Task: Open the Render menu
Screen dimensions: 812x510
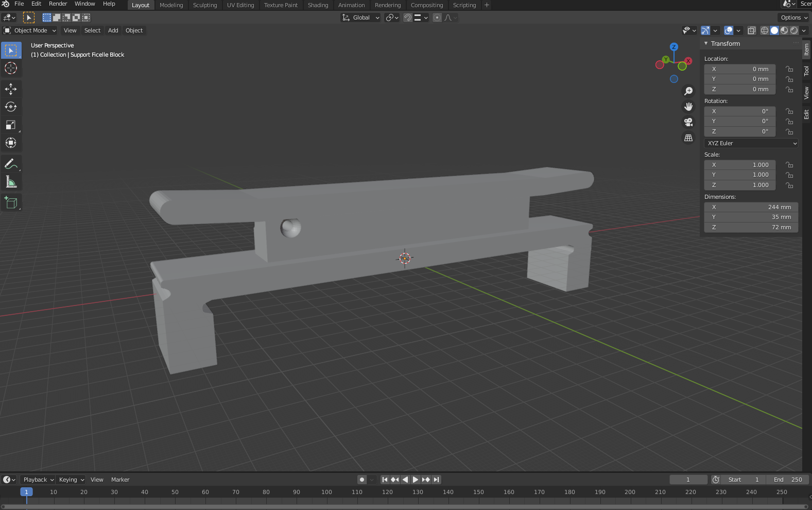Action: click(x=58, y=4)
